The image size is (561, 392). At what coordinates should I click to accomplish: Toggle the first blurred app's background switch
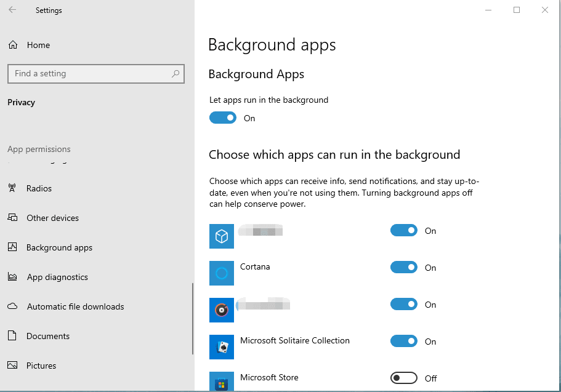[404, 230]
